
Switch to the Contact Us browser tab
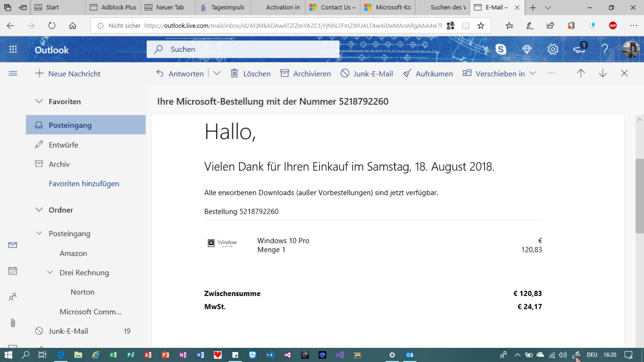pyautogui.click(x=333, y=7)
